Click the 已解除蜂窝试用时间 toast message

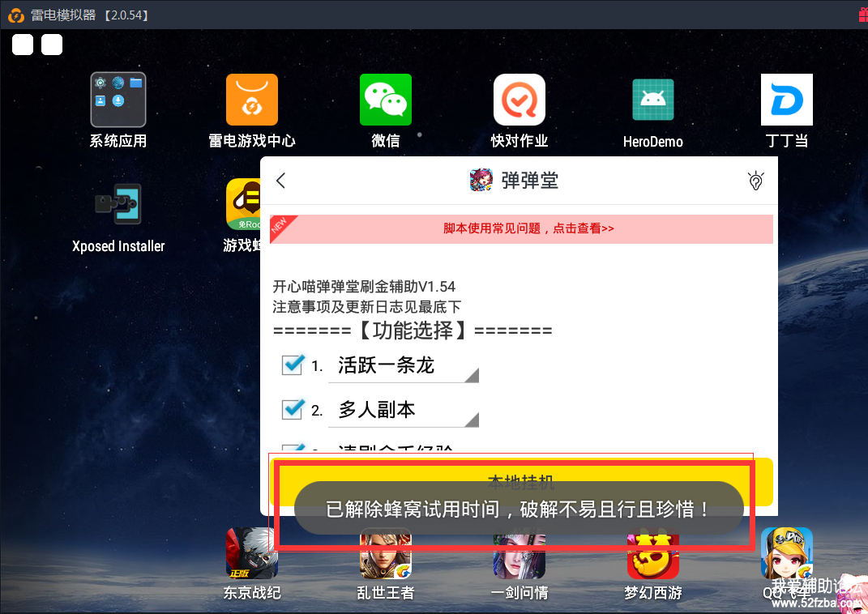click(x=519, y=508)
